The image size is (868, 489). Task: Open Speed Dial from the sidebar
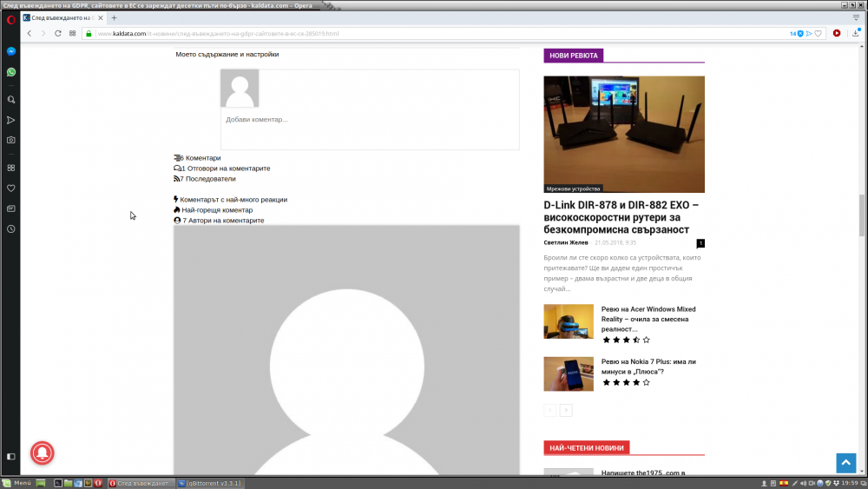tap(11, 168)
